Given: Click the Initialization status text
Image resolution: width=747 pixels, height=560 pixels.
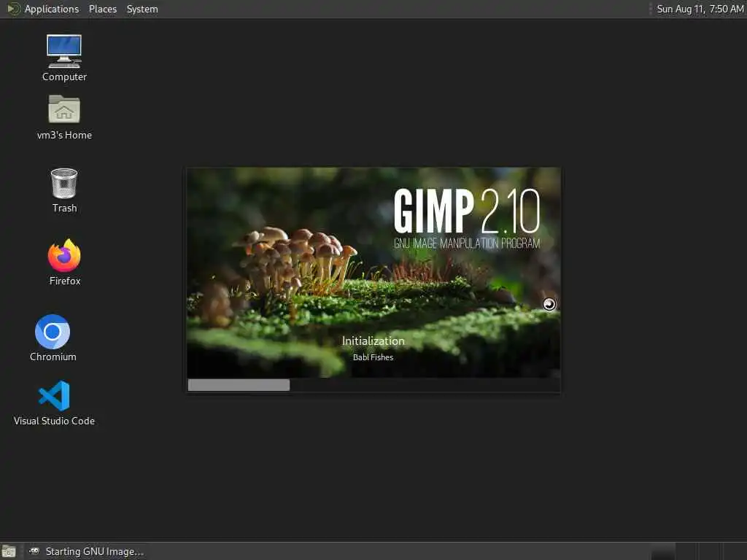Looking at the screenshot, I should [373, 341].
